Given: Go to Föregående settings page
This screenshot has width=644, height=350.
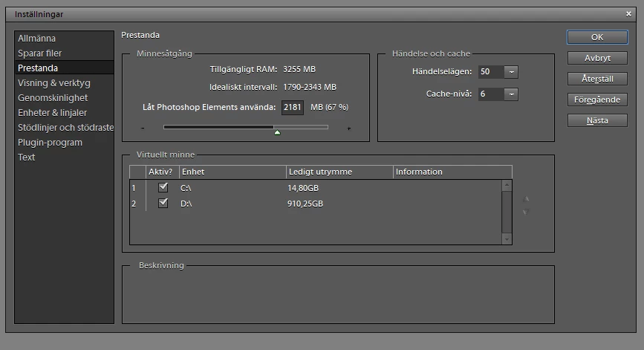Looking at the screenshot, I should pos(597,100).
